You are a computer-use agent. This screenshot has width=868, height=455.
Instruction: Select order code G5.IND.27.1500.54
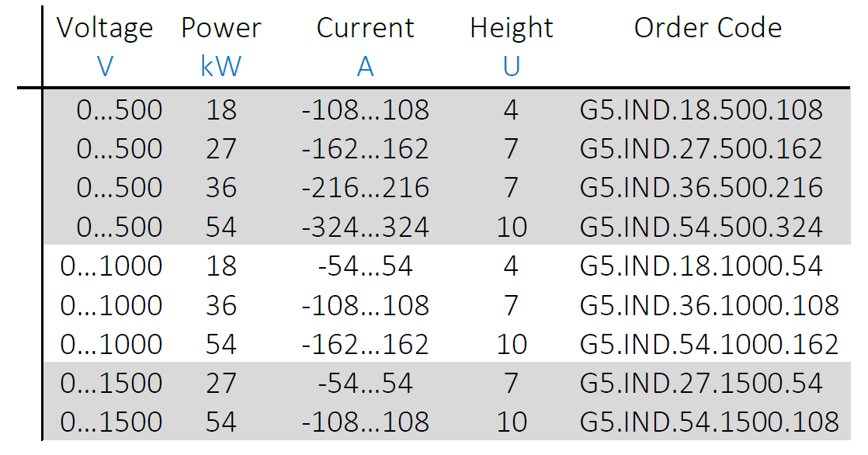(x=701, y=383)
